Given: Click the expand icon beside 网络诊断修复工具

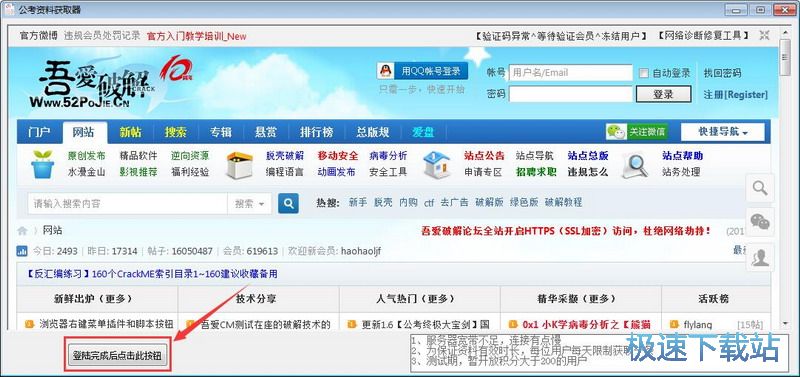Looking at the screenshot, I should pos(764,35).
